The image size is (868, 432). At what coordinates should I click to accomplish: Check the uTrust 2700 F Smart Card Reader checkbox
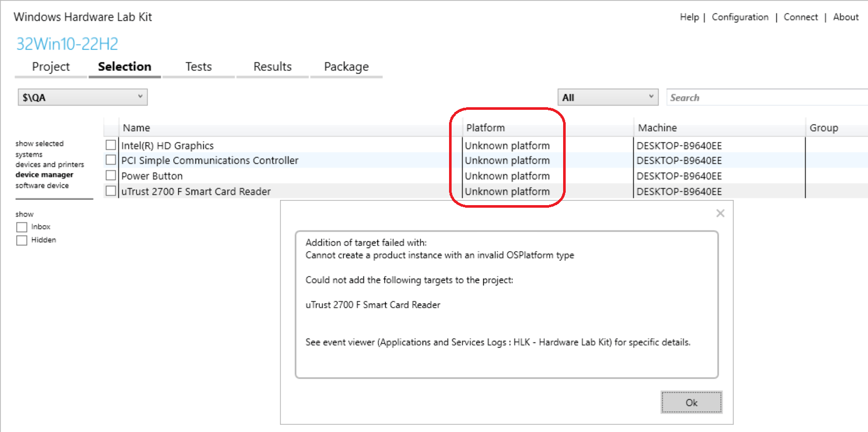coord(111,191)
